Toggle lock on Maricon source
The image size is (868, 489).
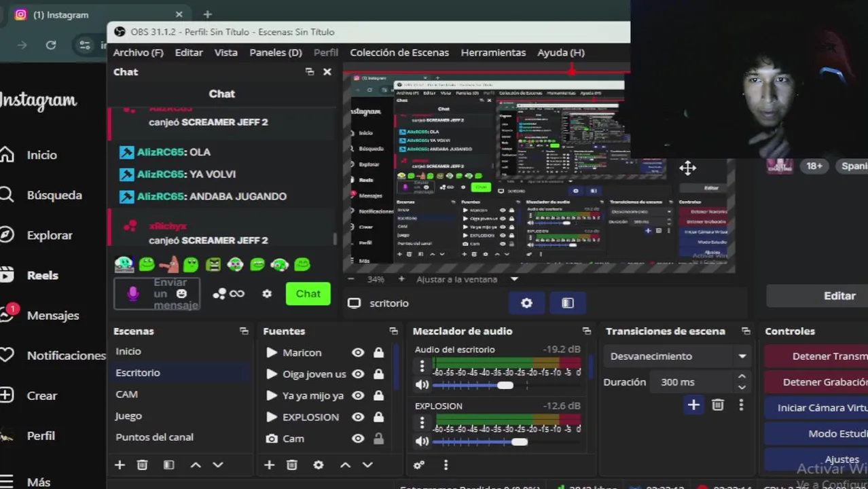(x=378, y=352)
